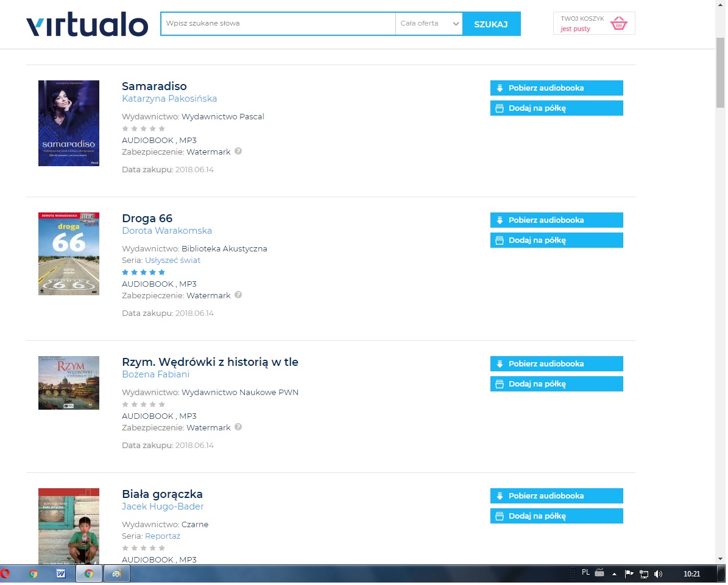This screenshot has width=728, height=585.
Task: Open author Katarzyna Pakosińska link
Action: (170, 99)
